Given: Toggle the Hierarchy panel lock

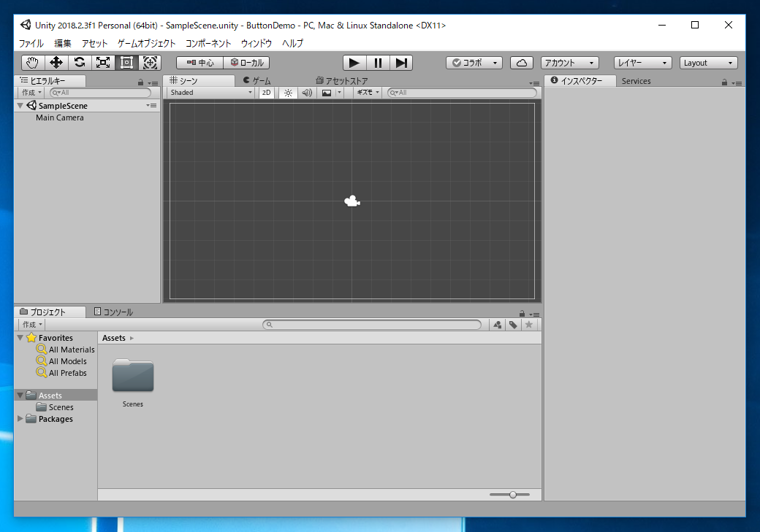Looking at the screenshot, I should 141,82.
